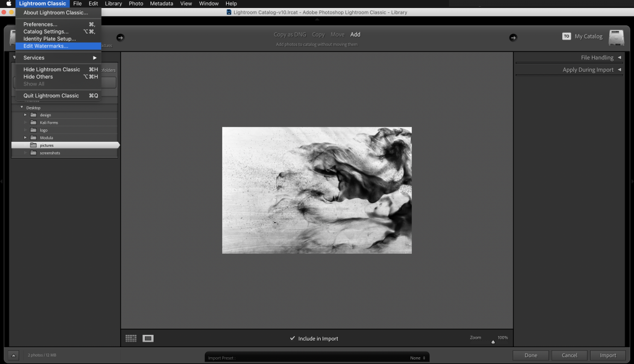This screenshot has height=364, width=634.
Task: Open the Metadata menu
Action: tap(162, 3)
